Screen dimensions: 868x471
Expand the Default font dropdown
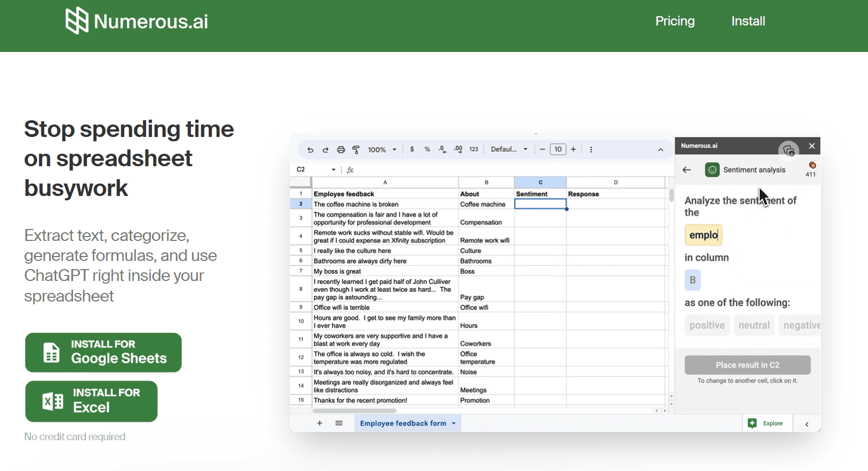pos(509,149)
